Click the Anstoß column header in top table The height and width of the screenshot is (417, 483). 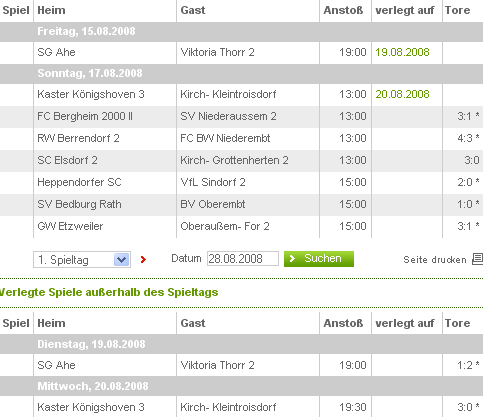(x=343, y=10)
